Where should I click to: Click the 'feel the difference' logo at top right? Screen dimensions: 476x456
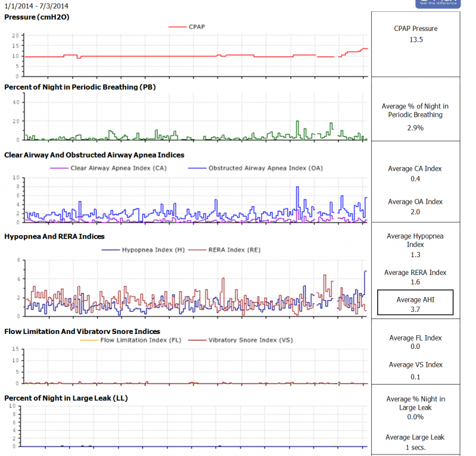(x=439, y=3)
